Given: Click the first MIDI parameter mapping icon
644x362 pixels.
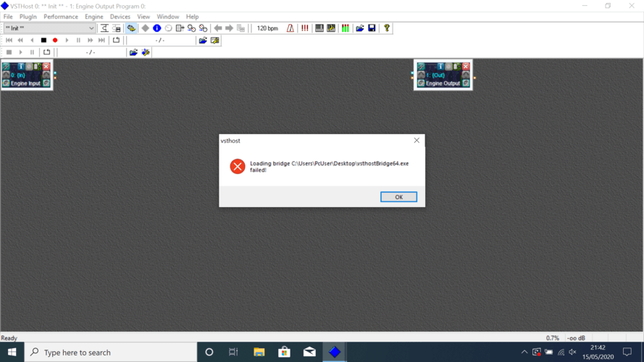Looking at the screenshot, I should (191, 28).
